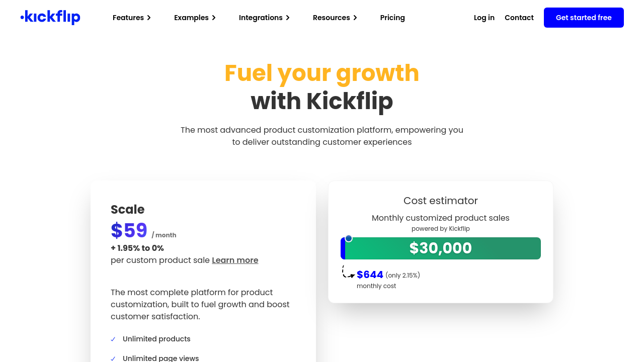The image size is (644, 362).
Task: Click the Log in link
Action: (484, 18)
